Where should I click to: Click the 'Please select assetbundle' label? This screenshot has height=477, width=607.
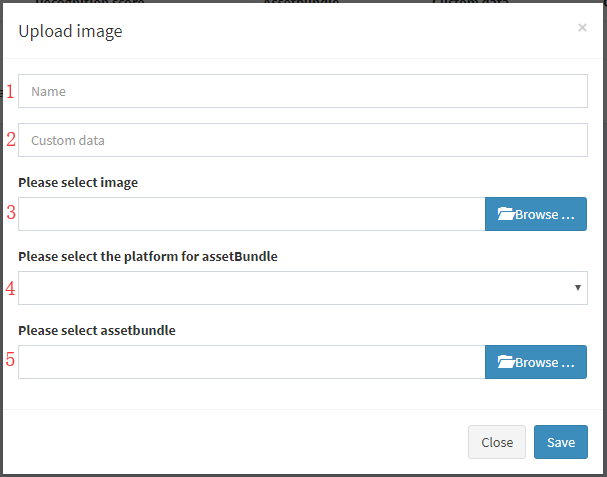coord(97,330)
